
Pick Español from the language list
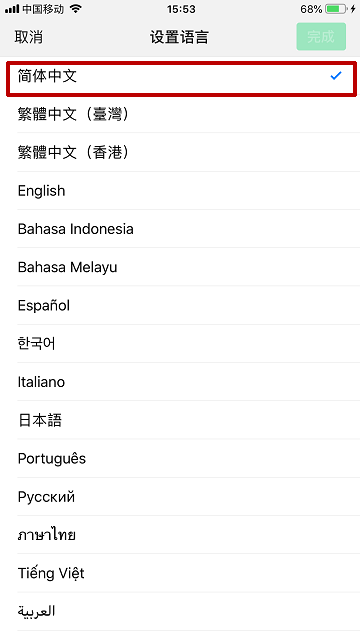pyautogui.click(x=180, y=305)
